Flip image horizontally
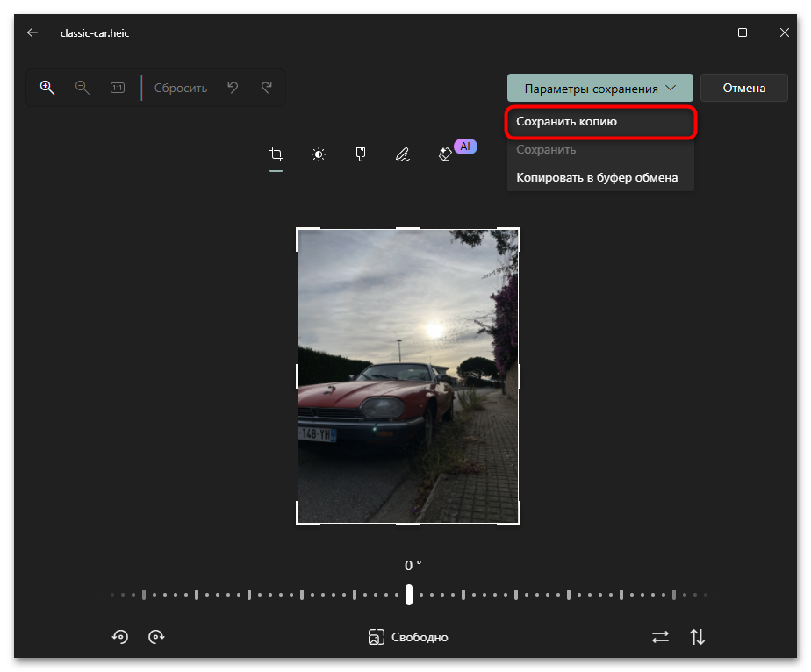This screenshot has height=672, width=811. pos(660,637)
